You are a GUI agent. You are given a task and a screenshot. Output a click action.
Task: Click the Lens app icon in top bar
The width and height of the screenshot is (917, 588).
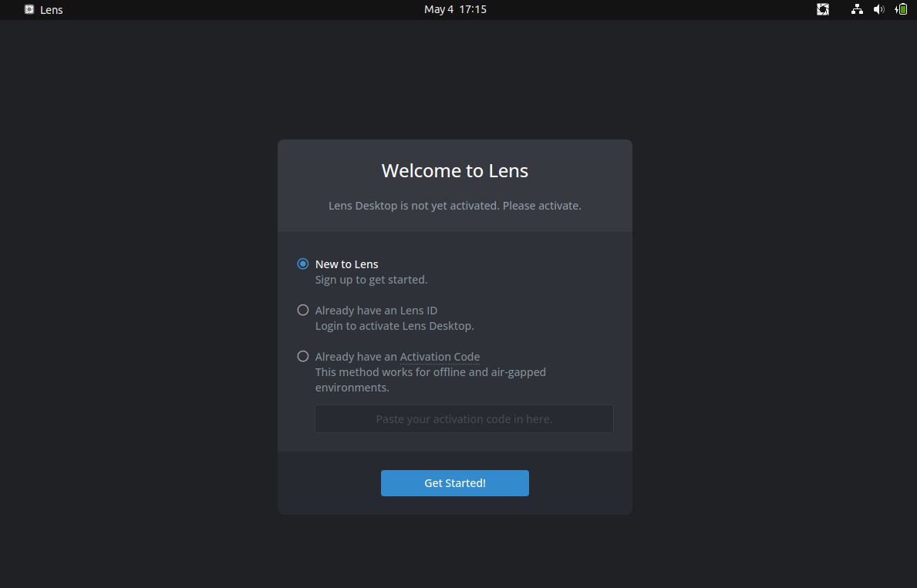pyautogui.click(x=29, y=9)
